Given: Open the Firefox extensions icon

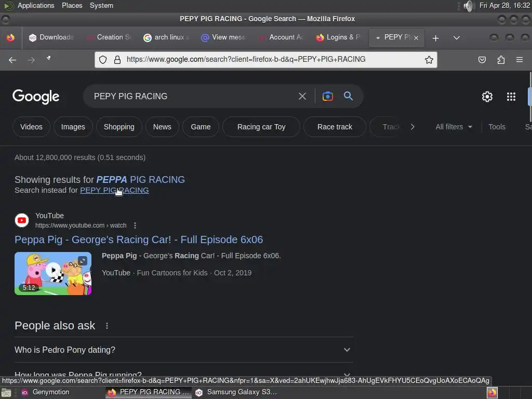Looking at the screenshot, I should coord(501,60).
